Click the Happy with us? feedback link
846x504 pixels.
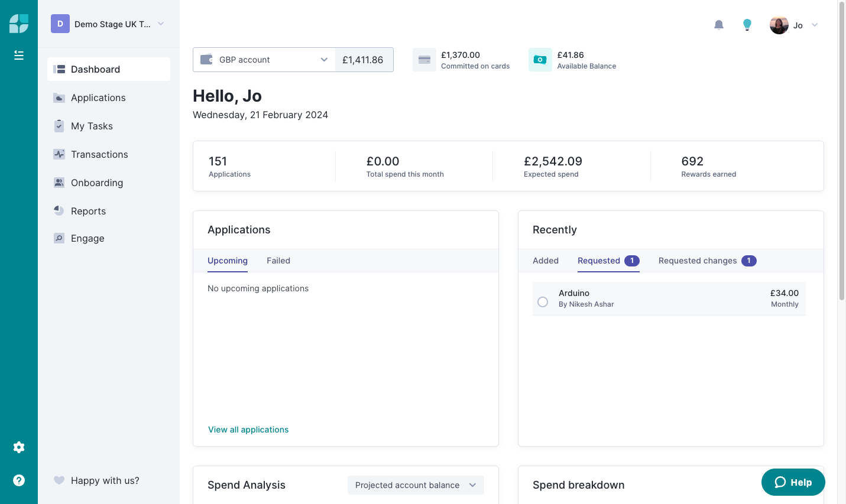[105, 480]
